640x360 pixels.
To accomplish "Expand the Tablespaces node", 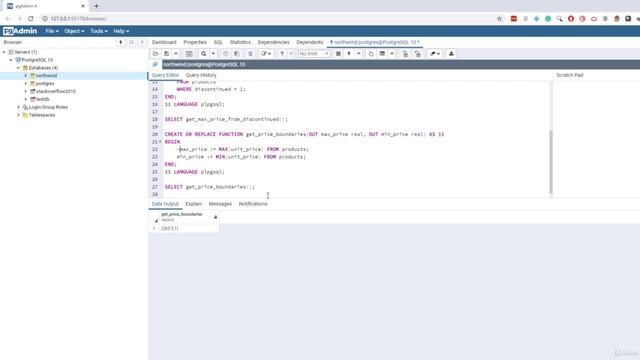I will pos(18,115).
